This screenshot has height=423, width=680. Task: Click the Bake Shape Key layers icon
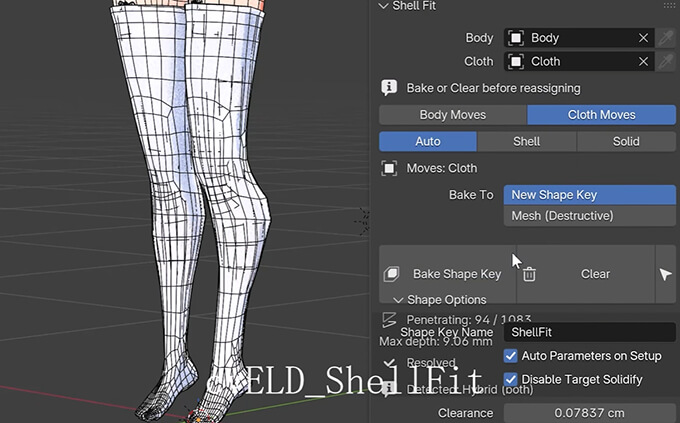pyautogui.click(x=391, y=274)
